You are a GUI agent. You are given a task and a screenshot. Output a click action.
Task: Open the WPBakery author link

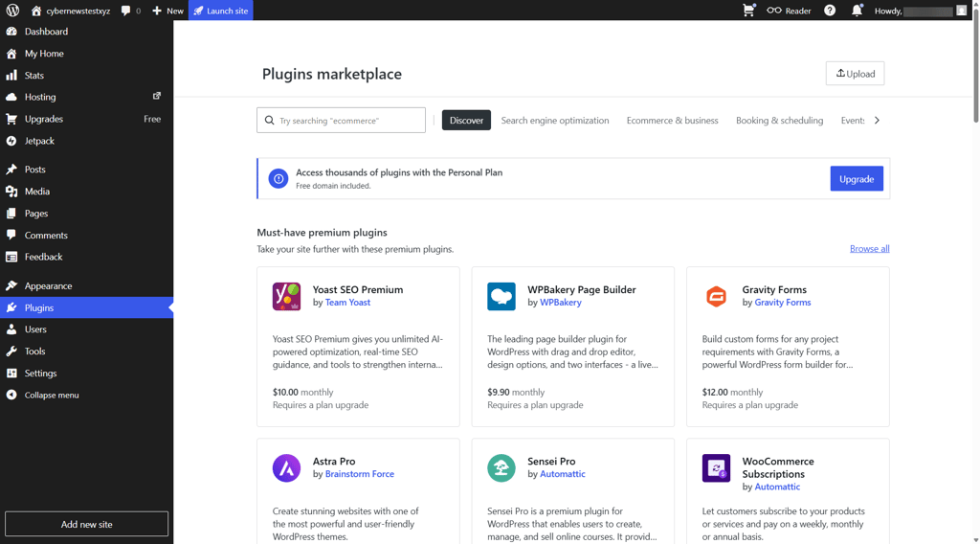561,303
